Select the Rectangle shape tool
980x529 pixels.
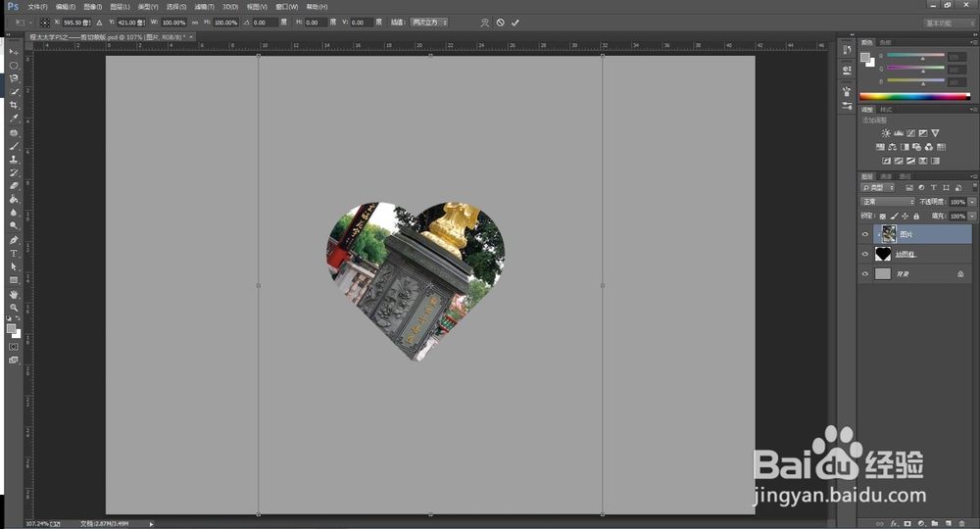tap(14, 280)
